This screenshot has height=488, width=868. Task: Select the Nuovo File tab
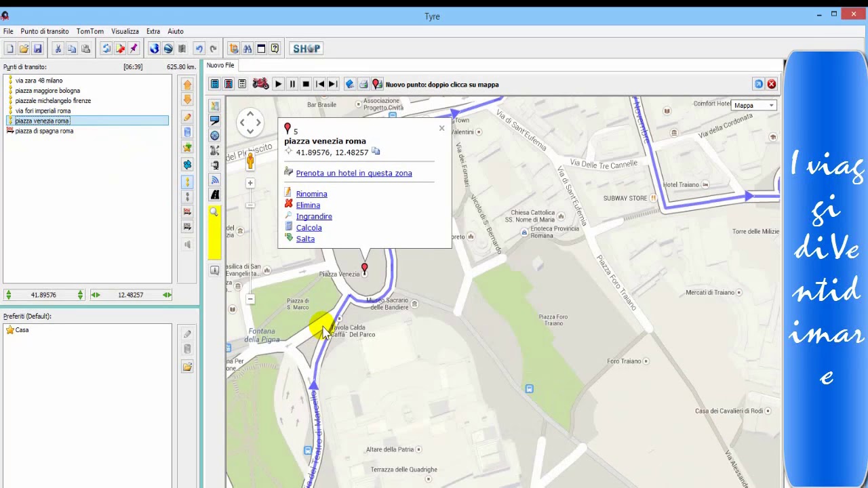220,65
